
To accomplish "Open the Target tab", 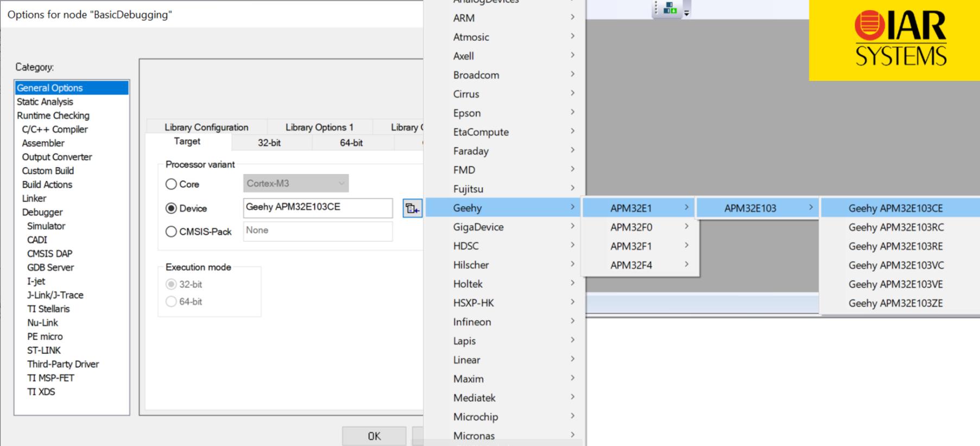I will tap(187, 142).
